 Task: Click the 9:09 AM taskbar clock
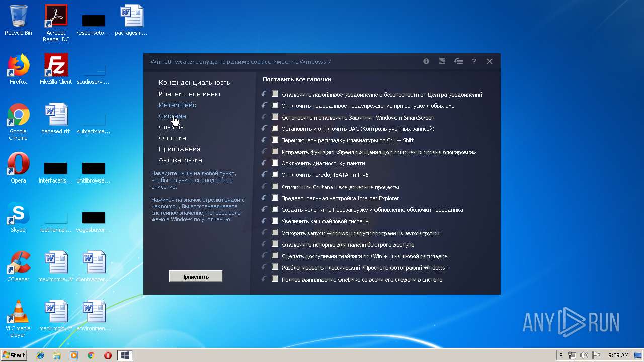click(618, 355)
